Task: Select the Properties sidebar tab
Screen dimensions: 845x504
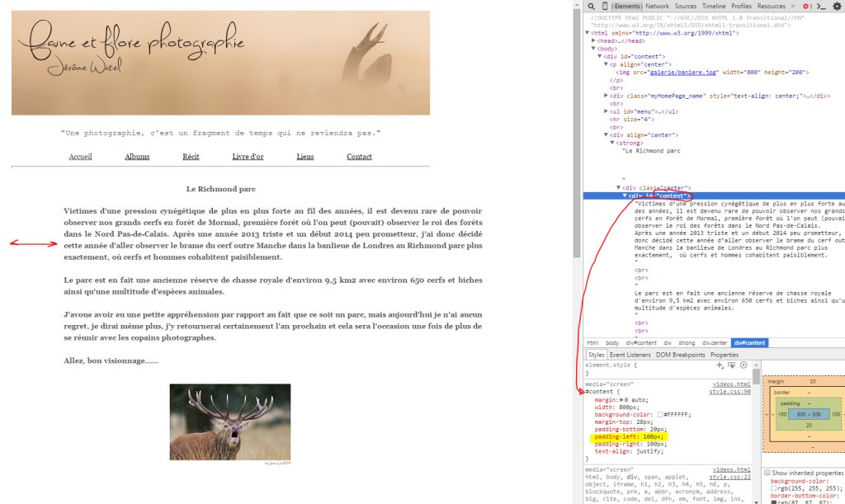Action: (725, 355)
